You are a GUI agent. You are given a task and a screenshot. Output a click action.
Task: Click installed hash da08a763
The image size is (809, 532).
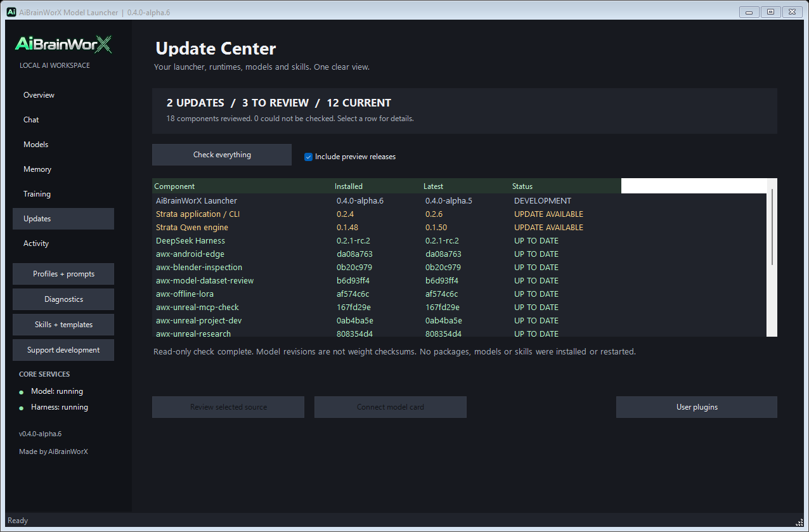[354, 254]
